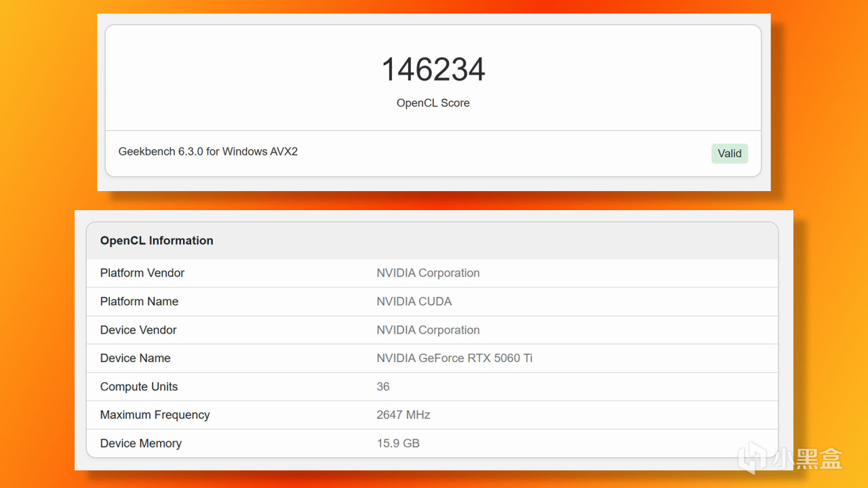This screenshot has height=488, width=868.
Task: Select the Compute Units value 36
Action: 383,387
